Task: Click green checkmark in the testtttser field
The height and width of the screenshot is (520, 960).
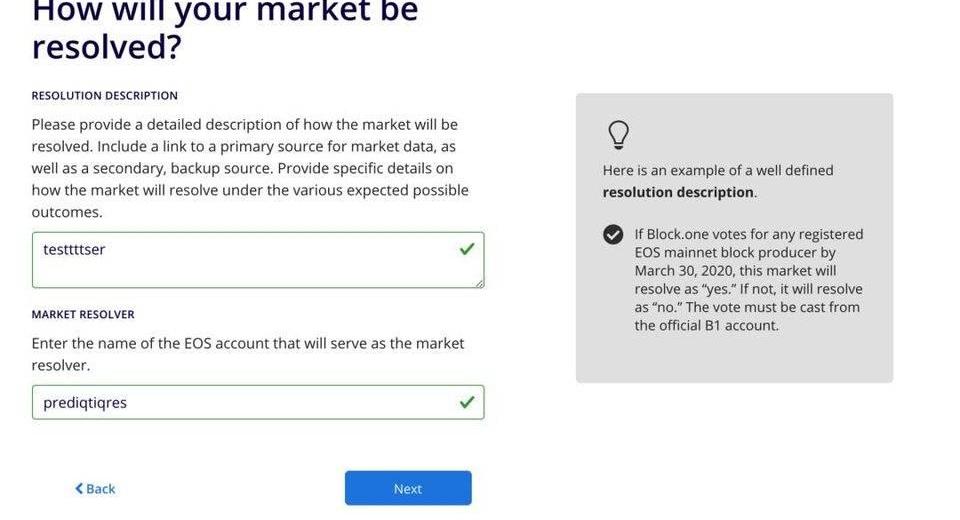Action: [466, 249]
